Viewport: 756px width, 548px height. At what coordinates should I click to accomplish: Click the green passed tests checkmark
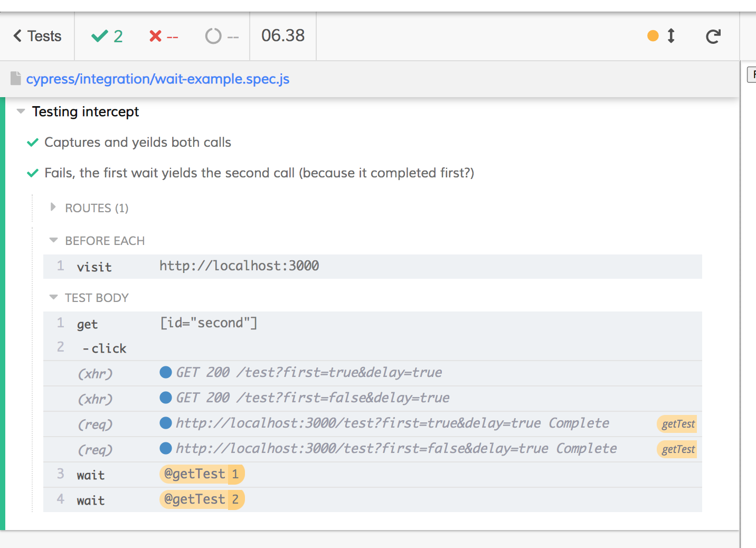(x=99, y=36)
